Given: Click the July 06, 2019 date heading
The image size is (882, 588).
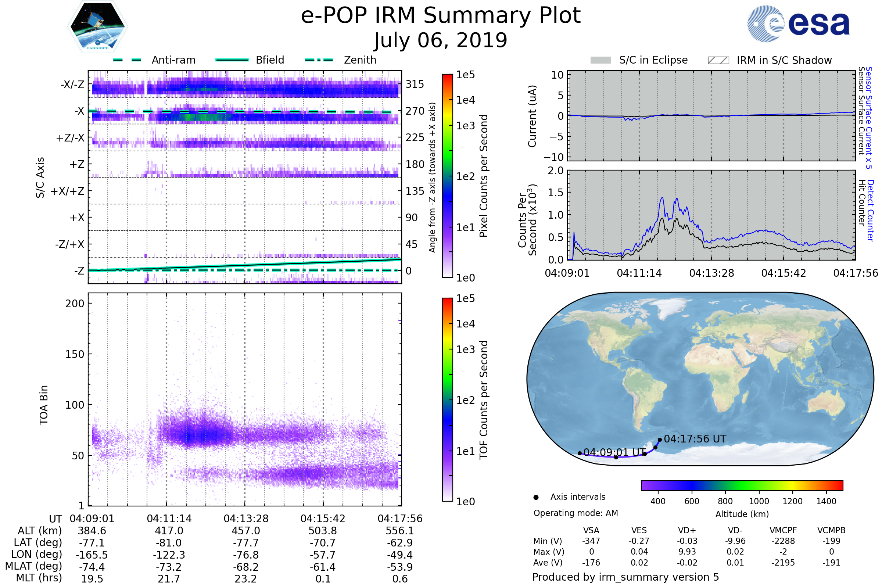Looking at the screenshot, I should point(441,40).
